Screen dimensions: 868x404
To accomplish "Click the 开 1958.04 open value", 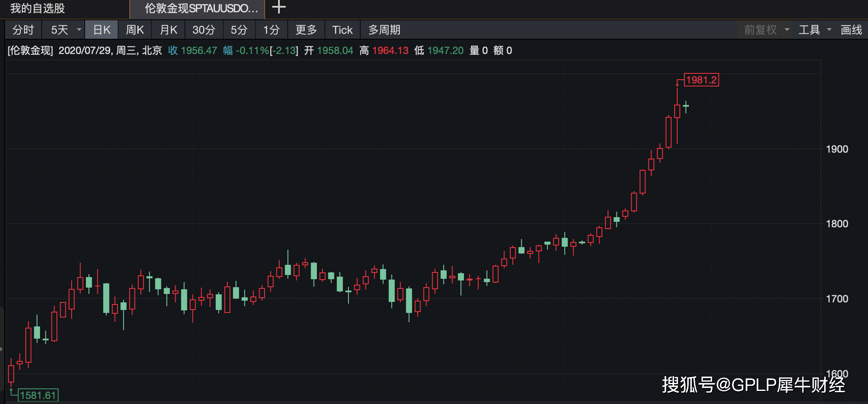I will point(329,51).
